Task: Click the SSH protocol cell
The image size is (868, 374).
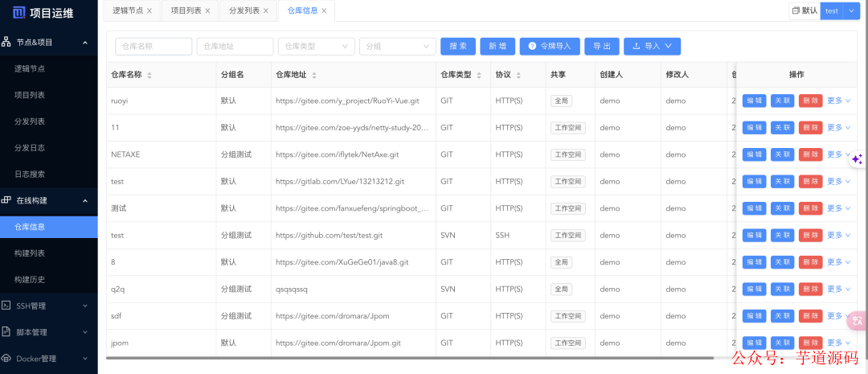Action: [x=502, y=236]
